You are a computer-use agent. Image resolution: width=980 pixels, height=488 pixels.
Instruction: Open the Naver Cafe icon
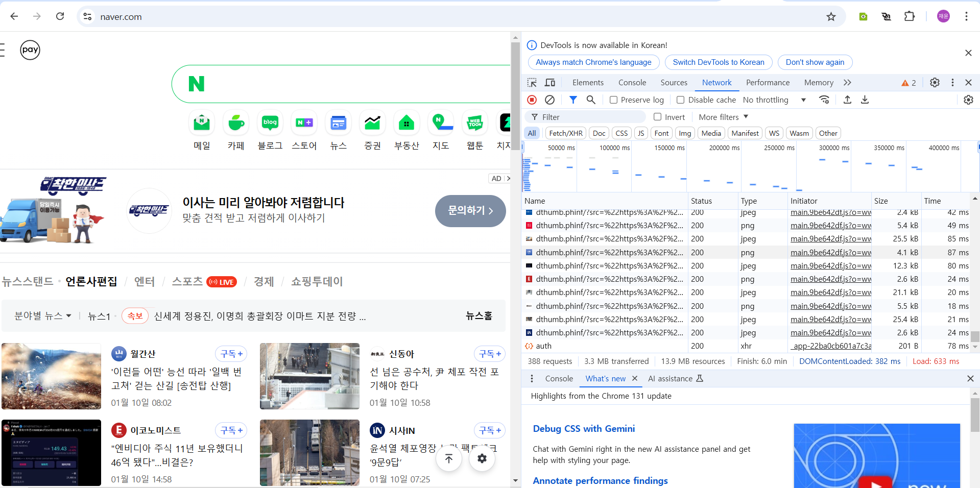(x=236, y=123)
